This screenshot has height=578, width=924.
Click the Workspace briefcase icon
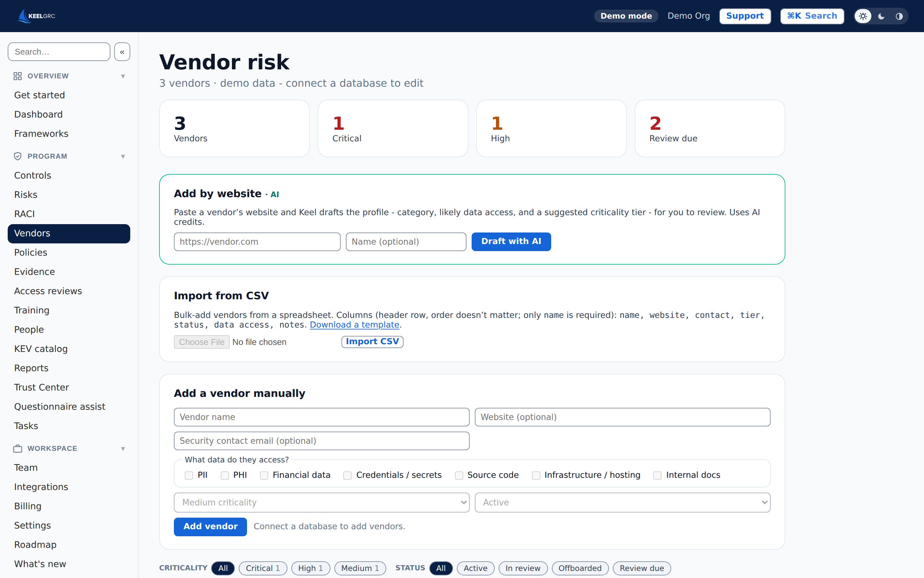[18, 448]
